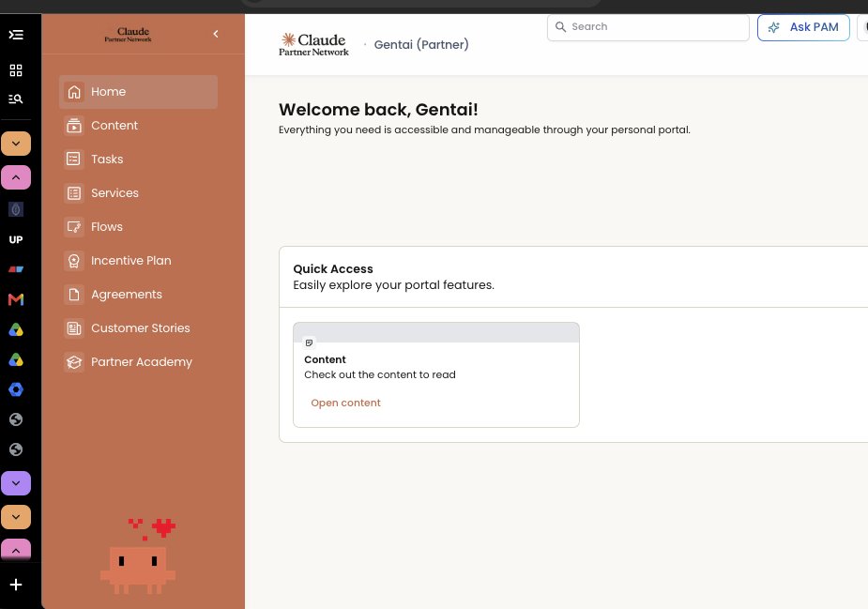The height and width of the screenshot is (609, 868).
Task: Go to Tasks in sidebar
Action: (x=138, y=160)
